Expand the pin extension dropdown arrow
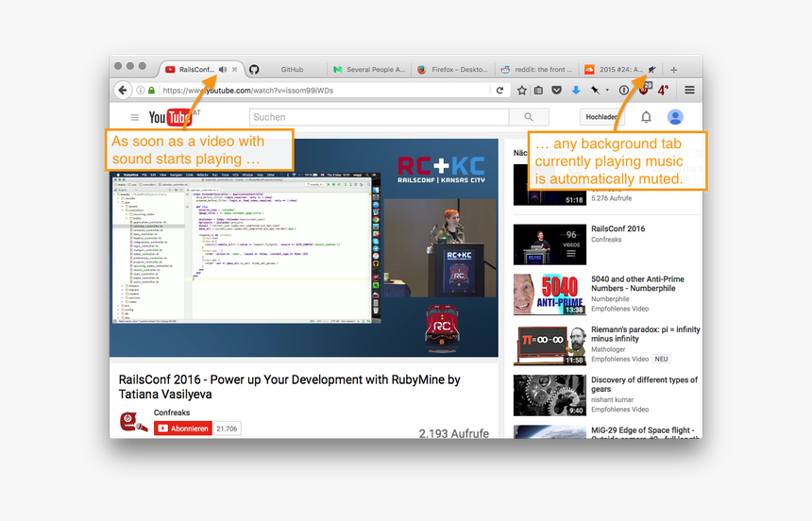812x521 pixels. click(x=607, y=90)
